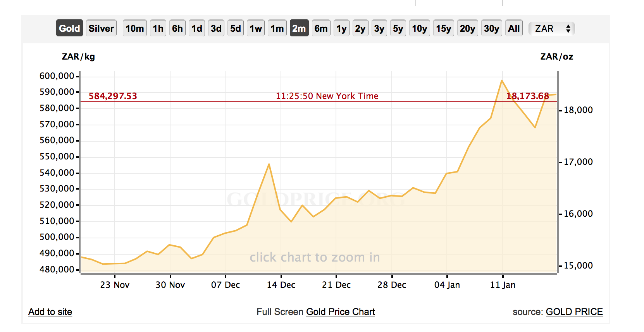Screen dimensions: 644x332
Task: Select the 10m time range
Action: [134, 28]
